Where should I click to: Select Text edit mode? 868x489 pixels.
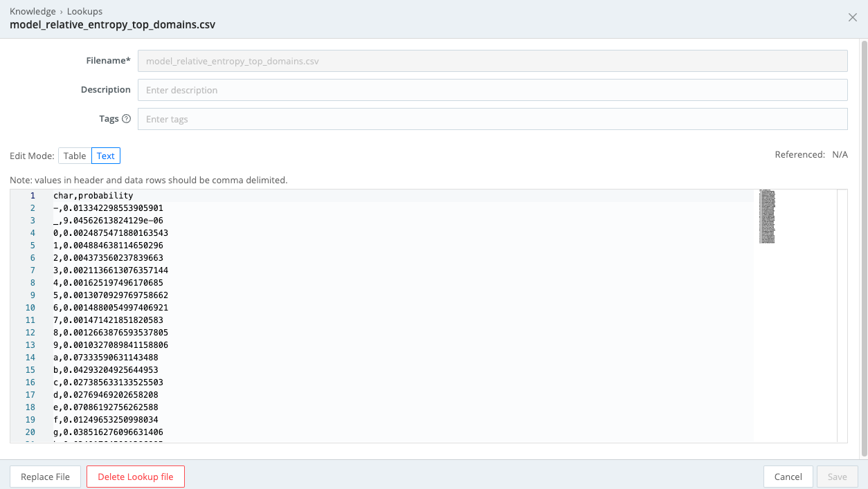(106, 156)
